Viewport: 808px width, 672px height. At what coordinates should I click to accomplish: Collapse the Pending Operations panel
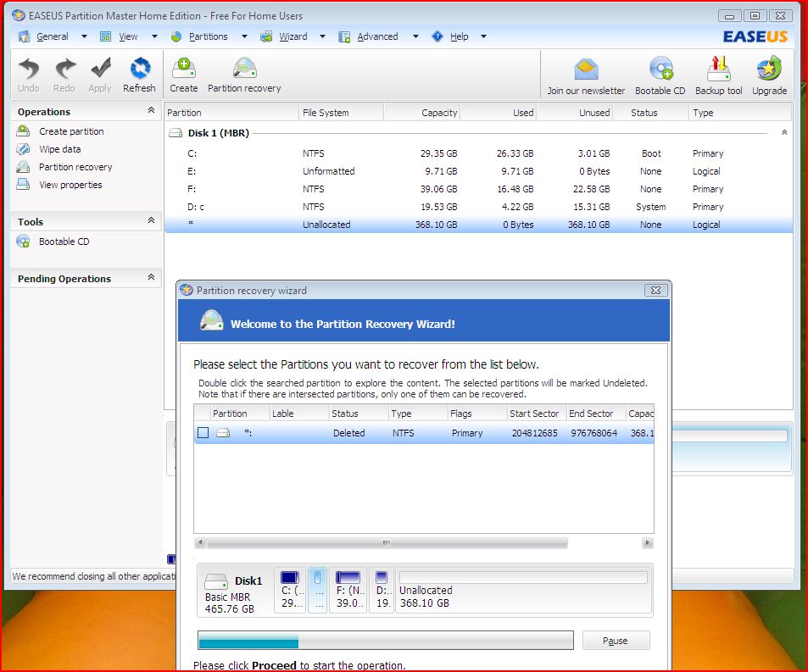[151, 277]
